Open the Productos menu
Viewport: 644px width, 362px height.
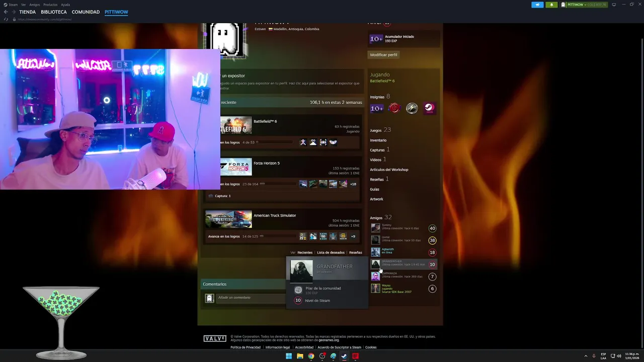click(x=50, y=5)
